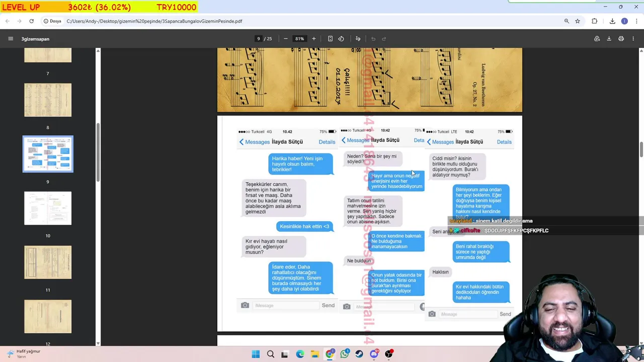Click the zoom out minus icon

pos(286,39)
